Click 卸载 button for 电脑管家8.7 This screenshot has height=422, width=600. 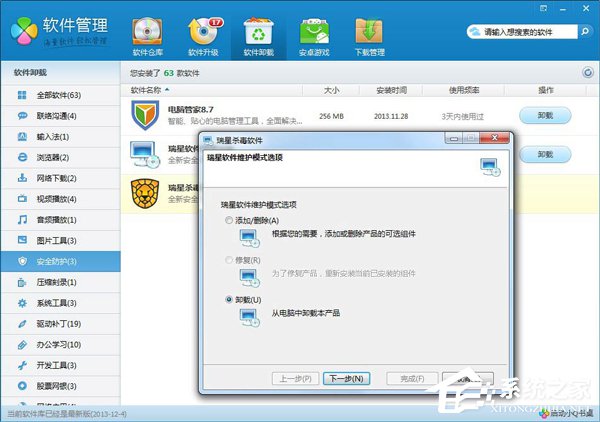pos(545,116)
